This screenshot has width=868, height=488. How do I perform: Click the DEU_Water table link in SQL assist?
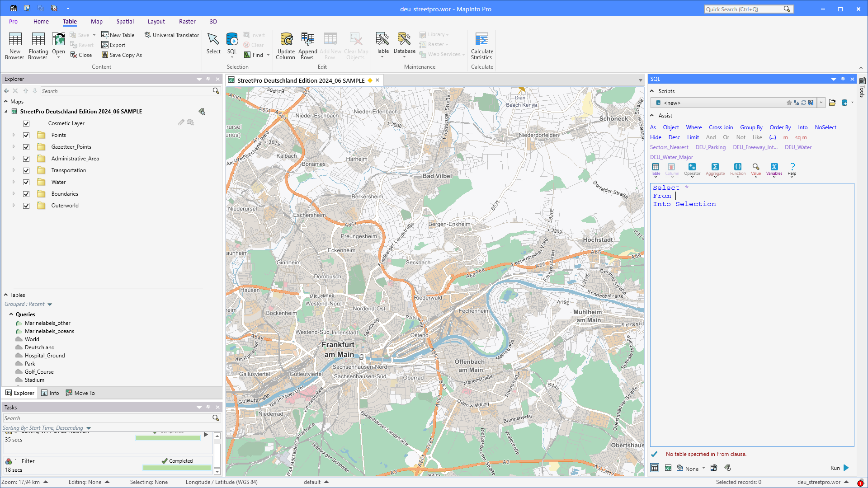(x=798, y=147)
